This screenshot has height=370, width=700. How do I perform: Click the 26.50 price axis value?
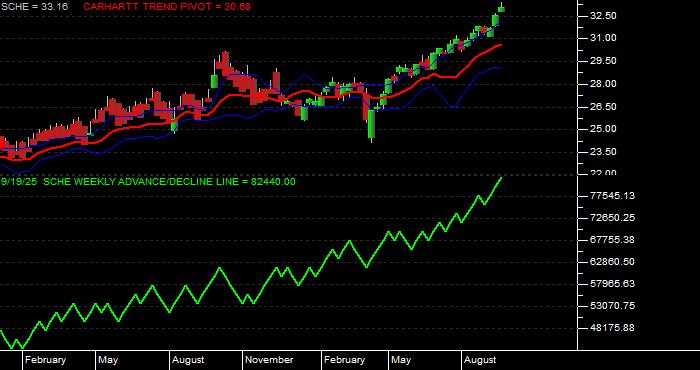pos(604,107)
